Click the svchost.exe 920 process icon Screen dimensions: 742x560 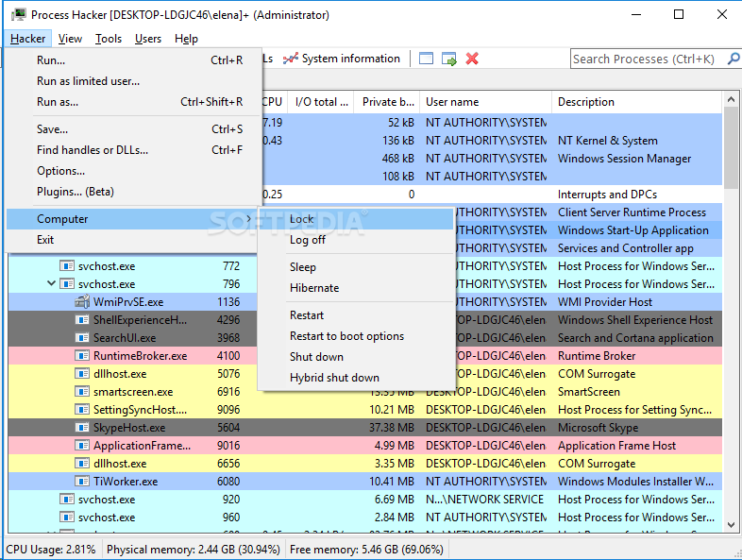point(67,500)
